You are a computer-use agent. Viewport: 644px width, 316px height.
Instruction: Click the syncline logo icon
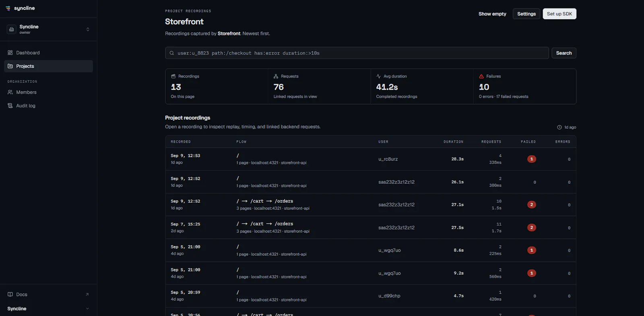tap(8, 8)
